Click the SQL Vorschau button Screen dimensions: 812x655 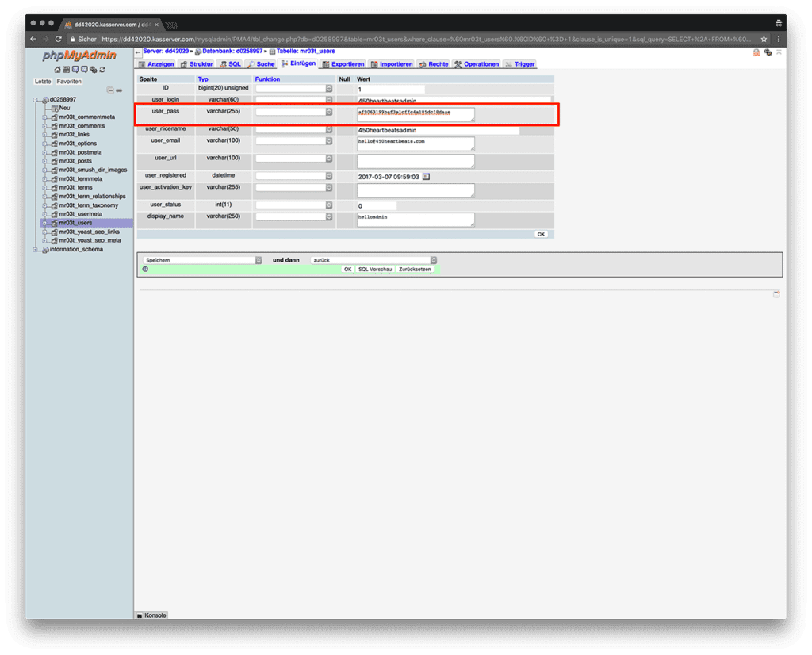coord(375,269)
